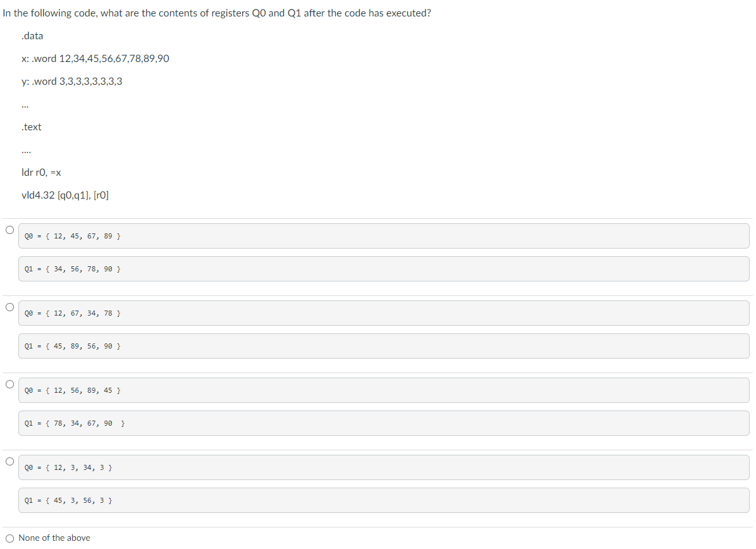Image resolution: width=756 pixels, height=549 pixels.
Task: Click the Q0 = { 12, 45, 67, 89 } box
Action: coord(383,235)
